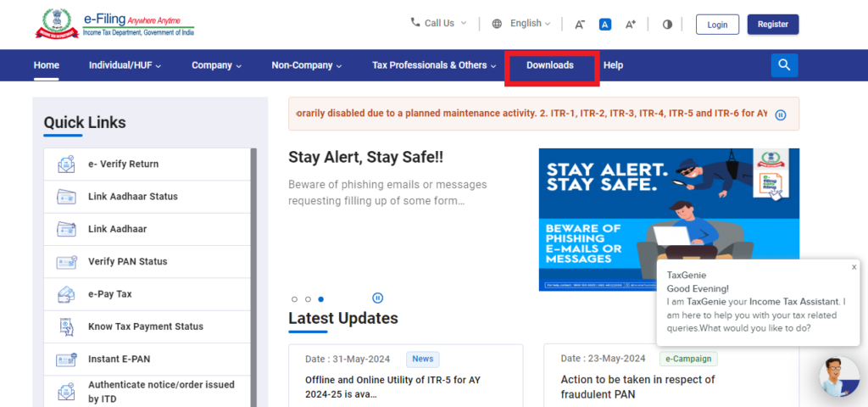Select the second carousel dot

pyautogui.click(x=308, y=299)
